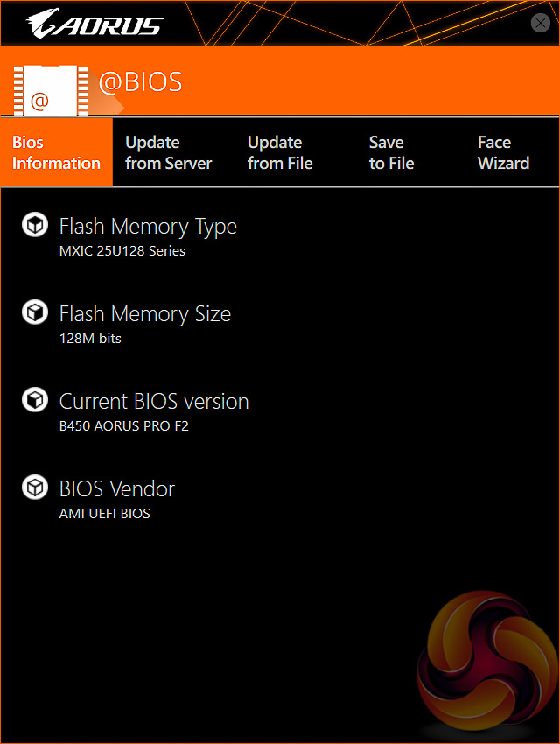The image size is (560, 744).
Task: Click the Current BIOS version heading
Action: tap(154, 402)
